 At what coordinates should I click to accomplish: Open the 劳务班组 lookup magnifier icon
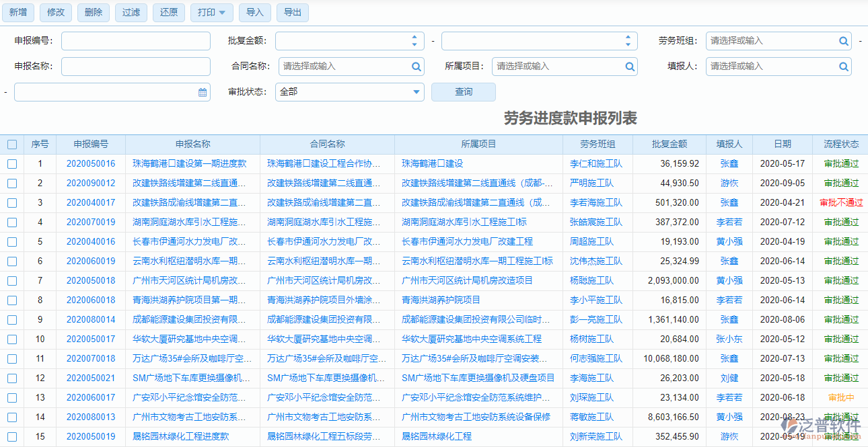tap(843, 40)
